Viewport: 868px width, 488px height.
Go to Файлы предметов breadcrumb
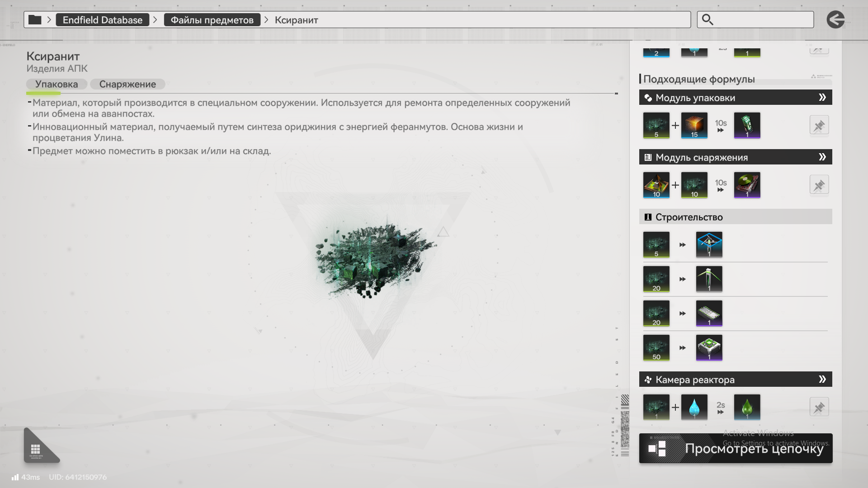212,20
